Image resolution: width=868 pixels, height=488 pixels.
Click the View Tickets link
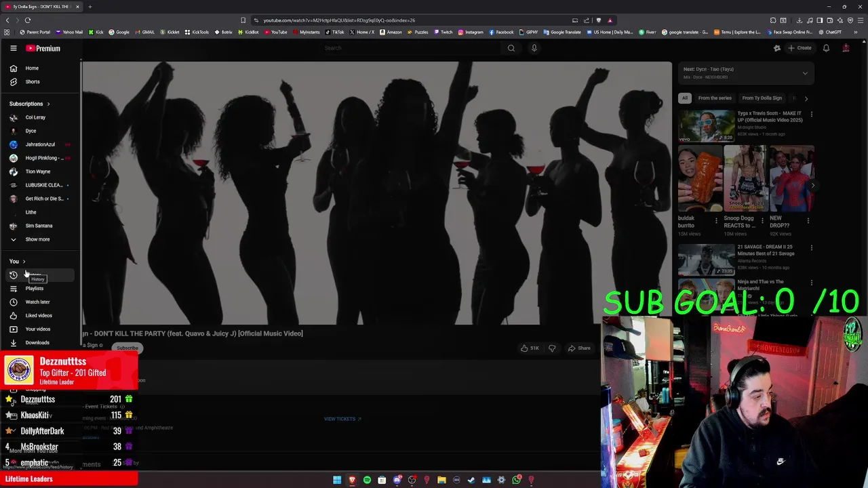pos(342,419)
